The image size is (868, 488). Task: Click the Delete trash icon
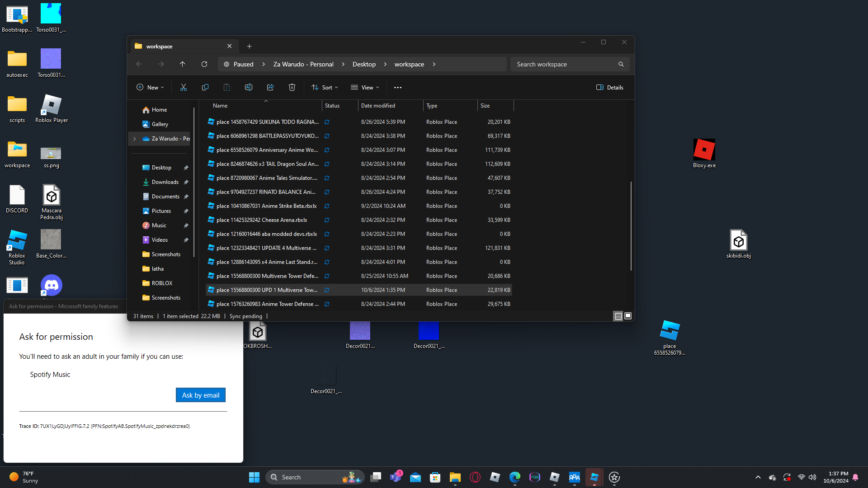click(x=292, y=87)
